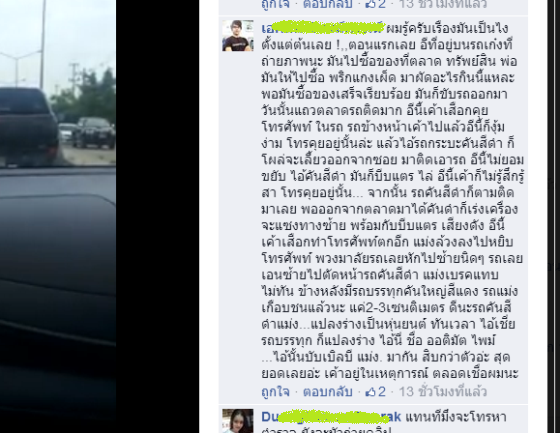Open the profile name beginning with เอ

(x=323, y=28)
